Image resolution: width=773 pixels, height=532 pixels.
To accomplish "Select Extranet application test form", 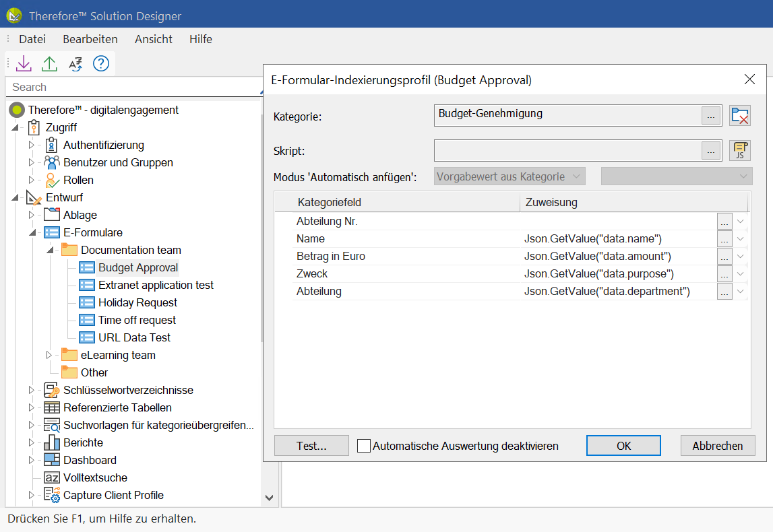I will point(156,286).
